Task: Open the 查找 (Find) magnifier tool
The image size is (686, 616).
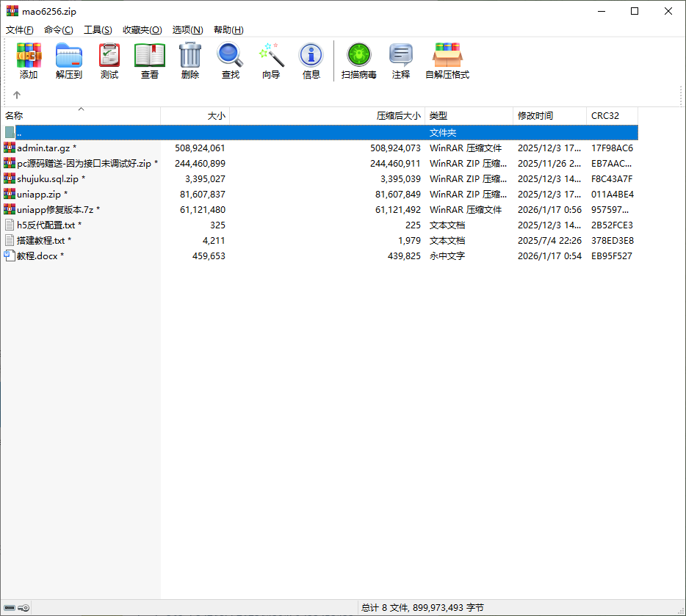Action: 231,60
